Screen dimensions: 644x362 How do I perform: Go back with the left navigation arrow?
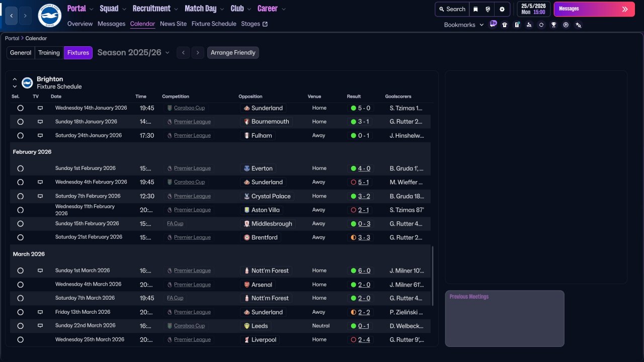12,16
